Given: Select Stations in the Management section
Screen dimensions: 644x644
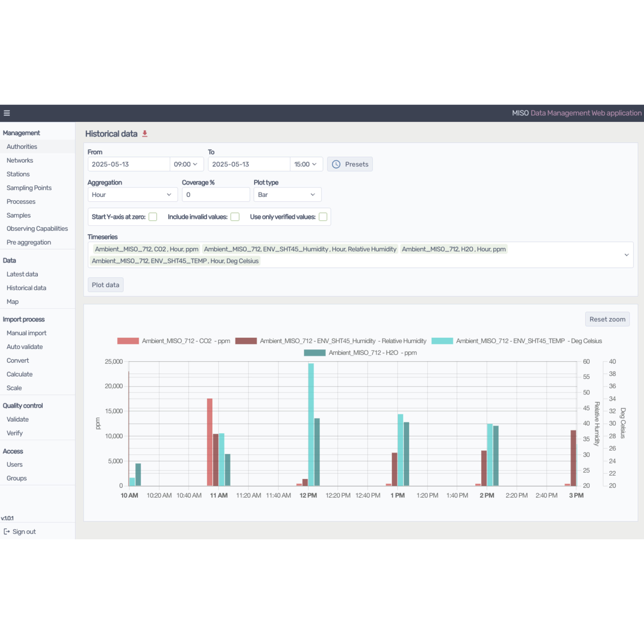Looking at the screenshot, I should click(x=18, y=174).
